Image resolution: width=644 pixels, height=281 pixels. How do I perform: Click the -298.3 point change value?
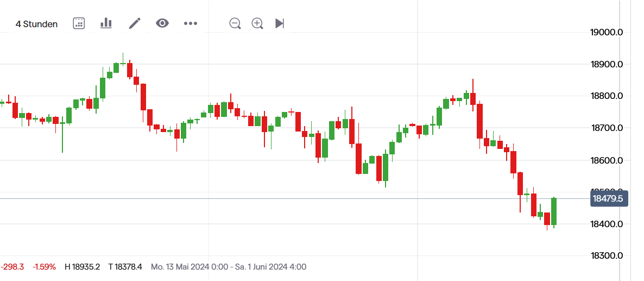(13, 267)
